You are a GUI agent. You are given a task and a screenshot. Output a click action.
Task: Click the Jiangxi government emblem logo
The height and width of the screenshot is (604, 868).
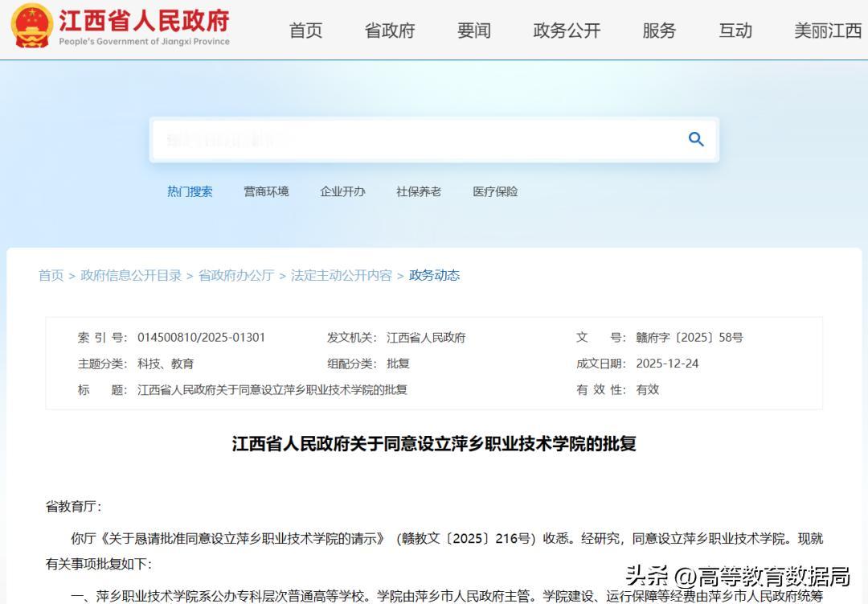32,28
